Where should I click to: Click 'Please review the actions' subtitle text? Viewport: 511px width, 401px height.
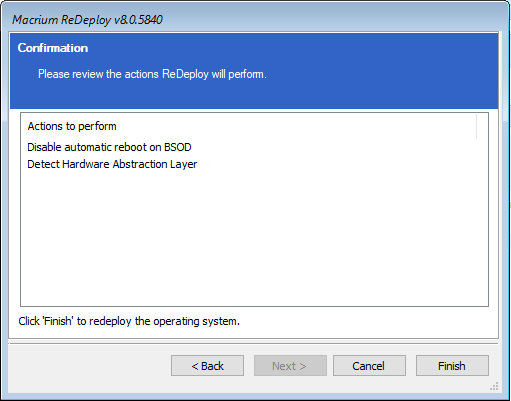coord(152,74)
